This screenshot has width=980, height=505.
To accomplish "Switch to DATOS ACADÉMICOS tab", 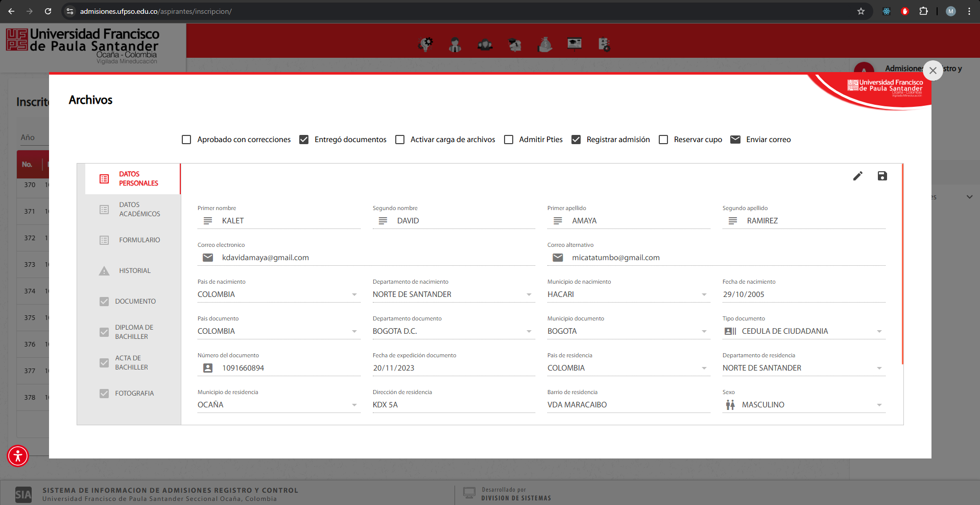I will 133,210.
